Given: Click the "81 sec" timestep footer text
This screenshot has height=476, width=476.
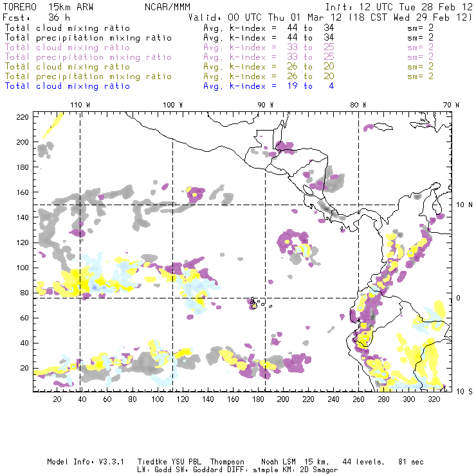Looking at the screenshot, I should pyautogui.click(x=411, y=462).
